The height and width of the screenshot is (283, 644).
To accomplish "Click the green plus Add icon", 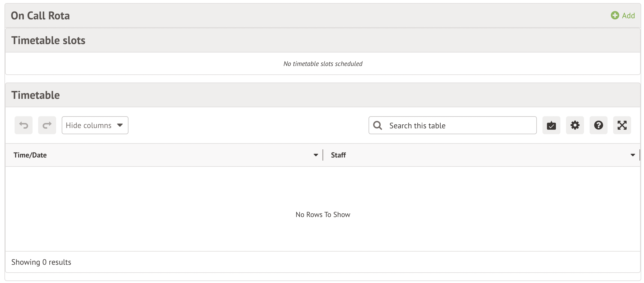I will point(615,15).
